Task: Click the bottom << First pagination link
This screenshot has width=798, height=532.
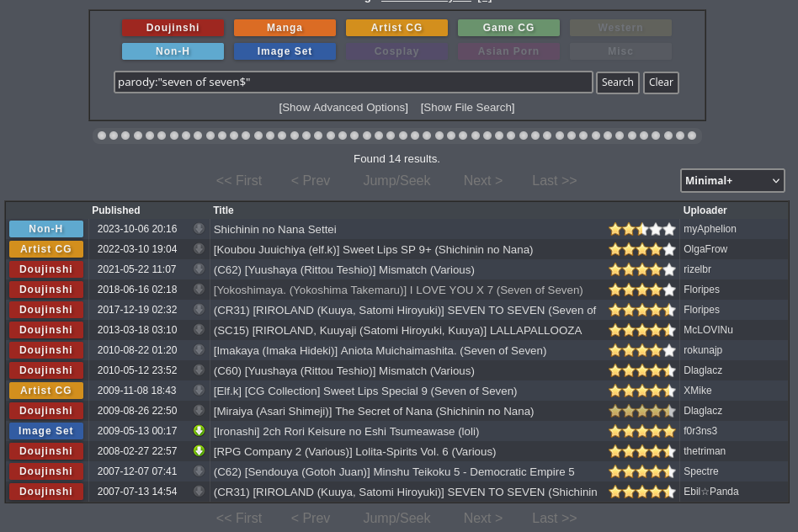Action: [x=239, y=518]
